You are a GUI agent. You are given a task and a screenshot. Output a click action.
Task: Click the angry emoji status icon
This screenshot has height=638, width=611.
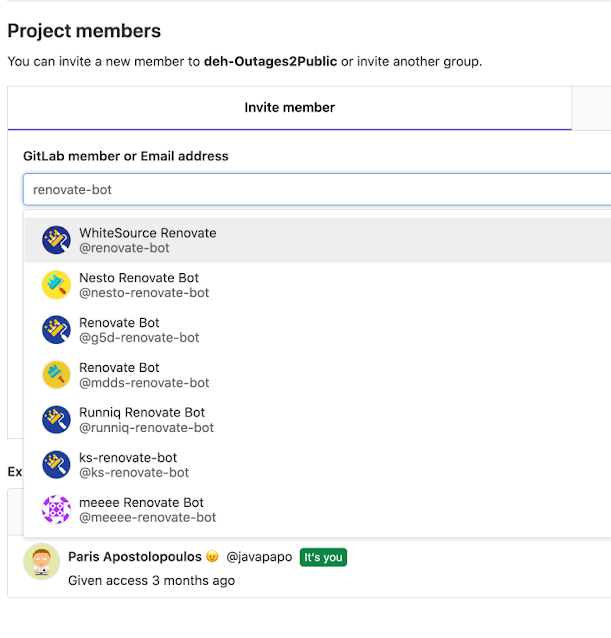212,556
